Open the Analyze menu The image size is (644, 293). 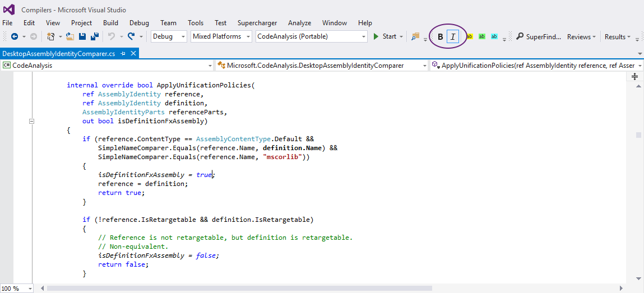pos(299,23)
